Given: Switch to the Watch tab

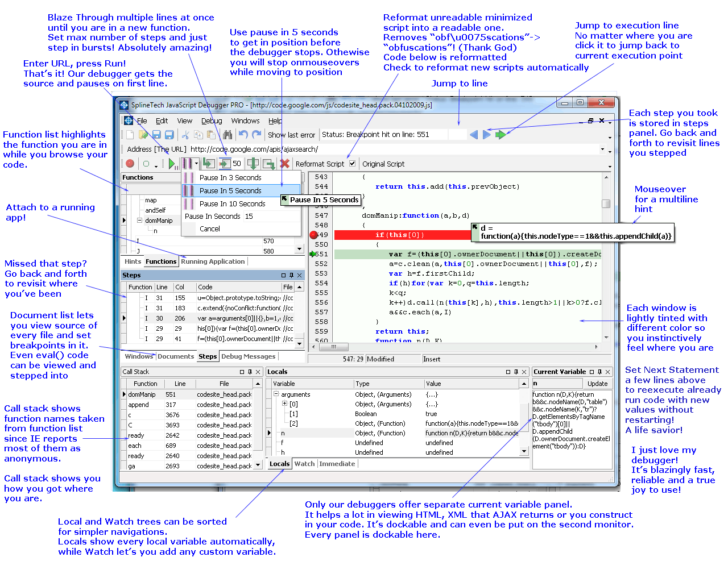Looking at the screenshot, I should click(304, 464).
